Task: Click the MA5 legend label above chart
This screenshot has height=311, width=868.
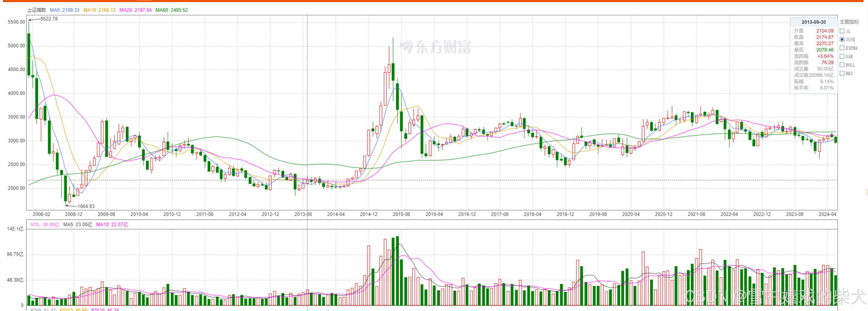Action: [64, 10]
